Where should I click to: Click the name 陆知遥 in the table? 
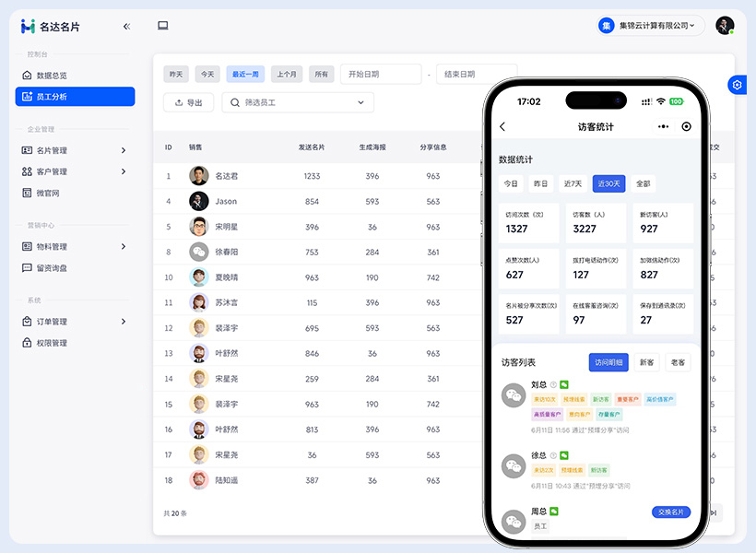(x=227, y=480)
